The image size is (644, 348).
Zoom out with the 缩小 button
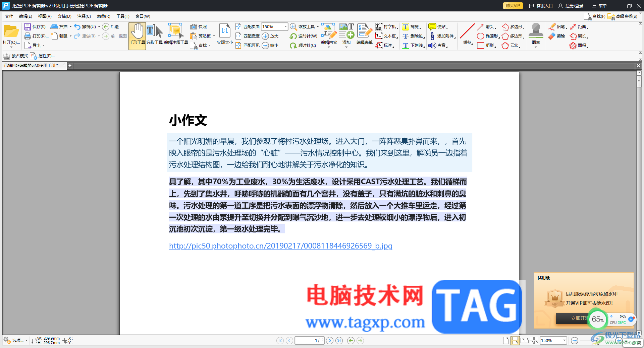tap(270, 46)
